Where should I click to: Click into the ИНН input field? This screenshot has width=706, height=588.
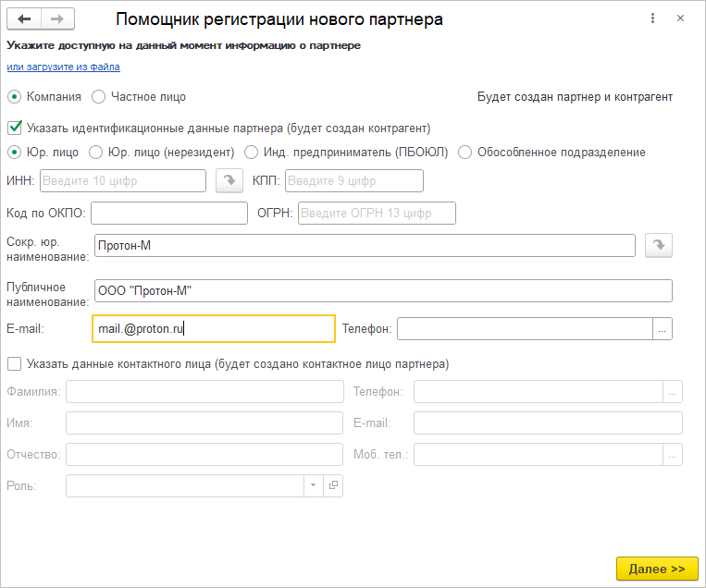coord(123,180)
